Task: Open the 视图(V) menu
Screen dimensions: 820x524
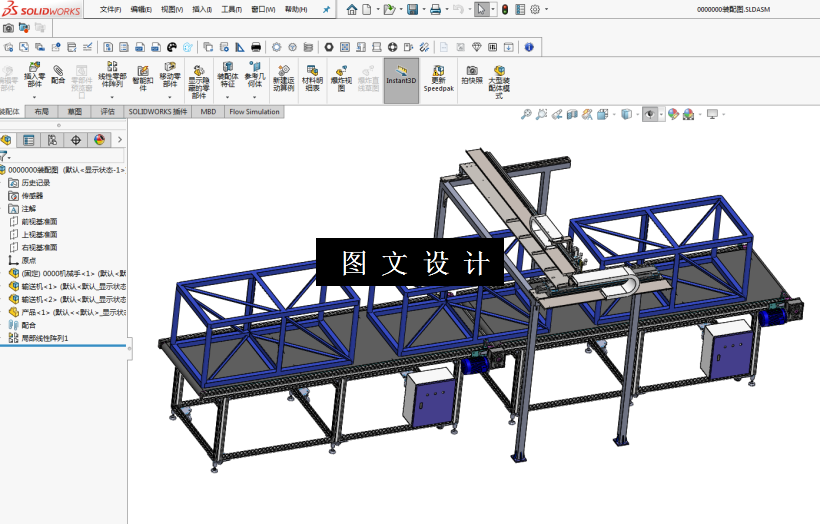Action: [x=172, y=9]
